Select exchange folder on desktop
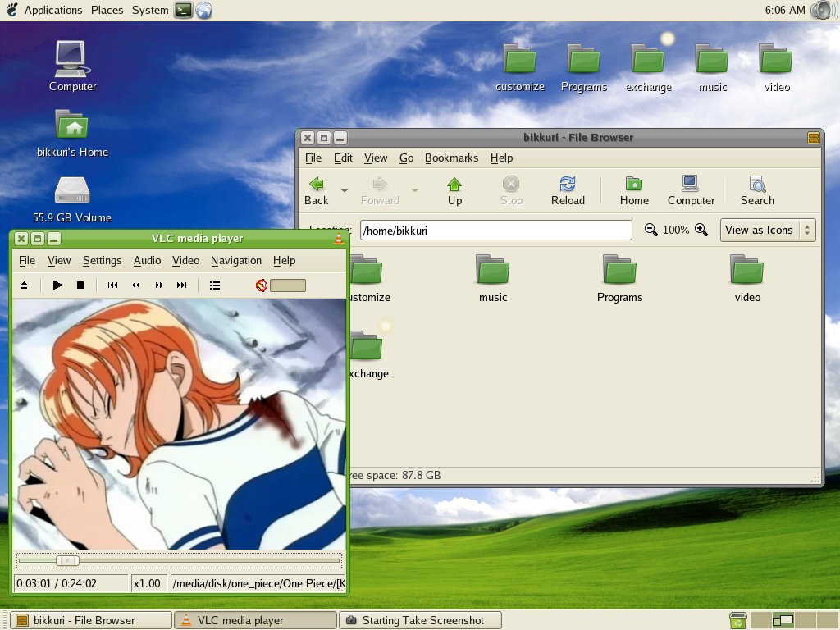The width and height of the screenshot is (840, 630). [648, 67]
